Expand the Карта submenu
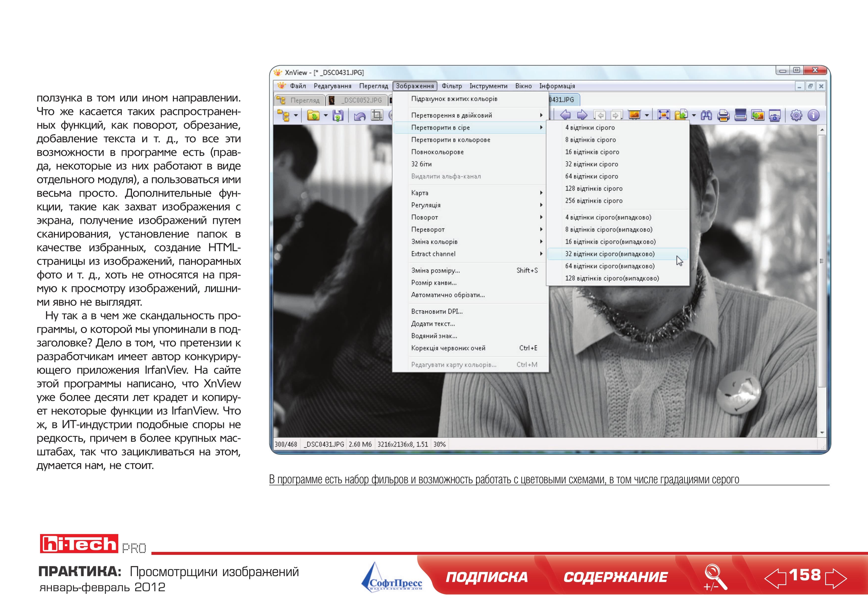 point(471,193)
